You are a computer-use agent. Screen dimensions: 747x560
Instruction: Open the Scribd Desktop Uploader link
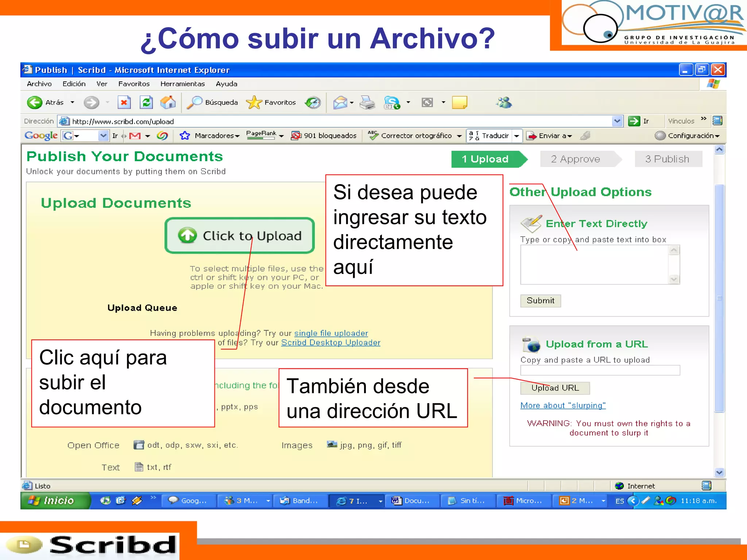[331, 343]
